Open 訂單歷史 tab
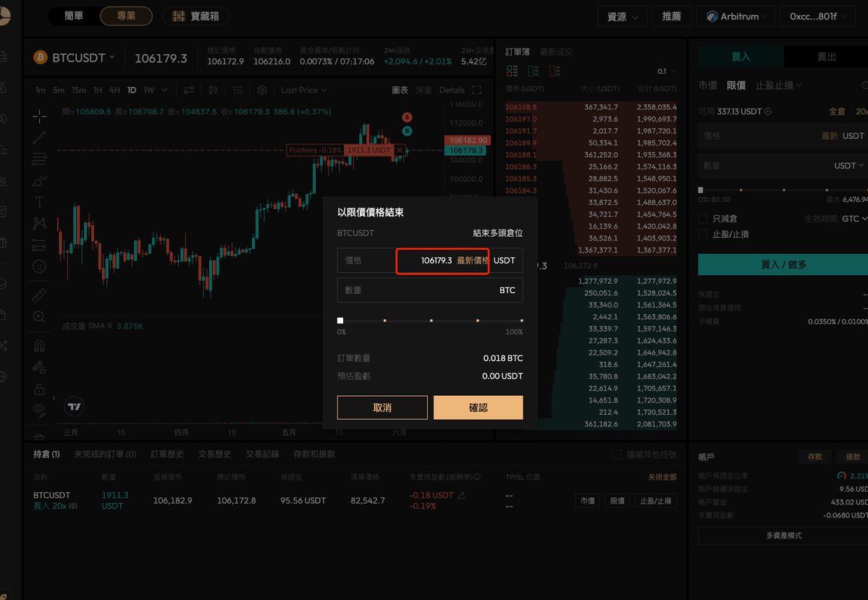The width and height of the screenshot is (868, 600). click(167, 454)
